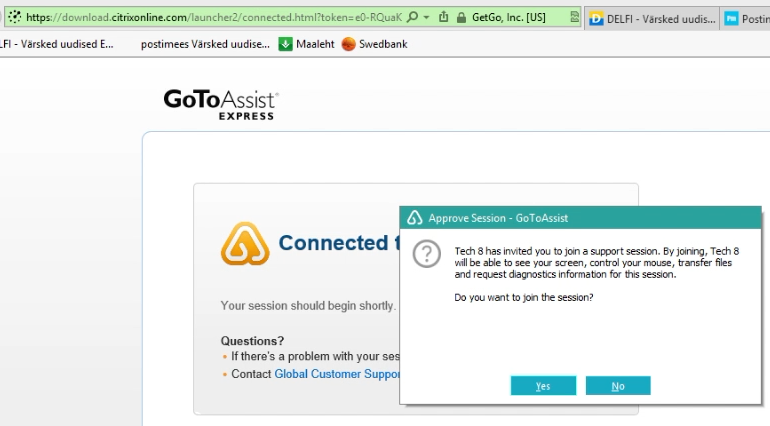Click the Maaleht green arrow favicon
Viewport: 770px width, 426px height.
[x=285, y=44]
